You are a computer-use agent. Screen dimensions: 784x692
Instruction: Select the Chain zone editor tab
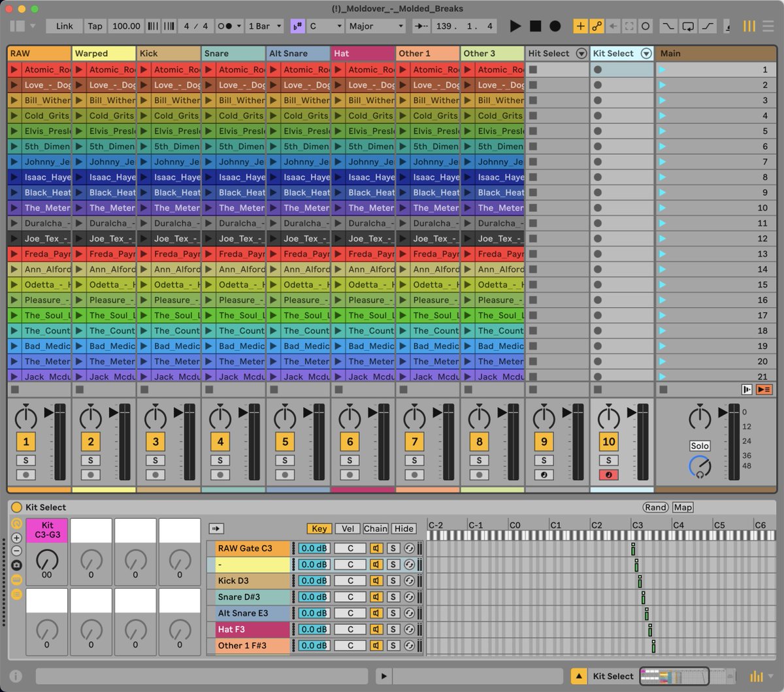tap(376, 529)
